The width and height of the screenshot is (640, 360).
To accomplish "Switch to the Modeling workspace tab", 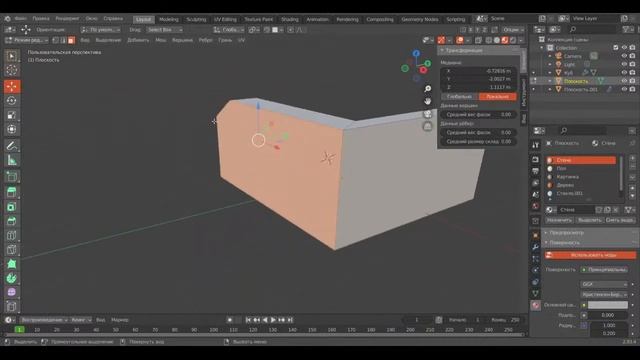I will click(169, 19).
